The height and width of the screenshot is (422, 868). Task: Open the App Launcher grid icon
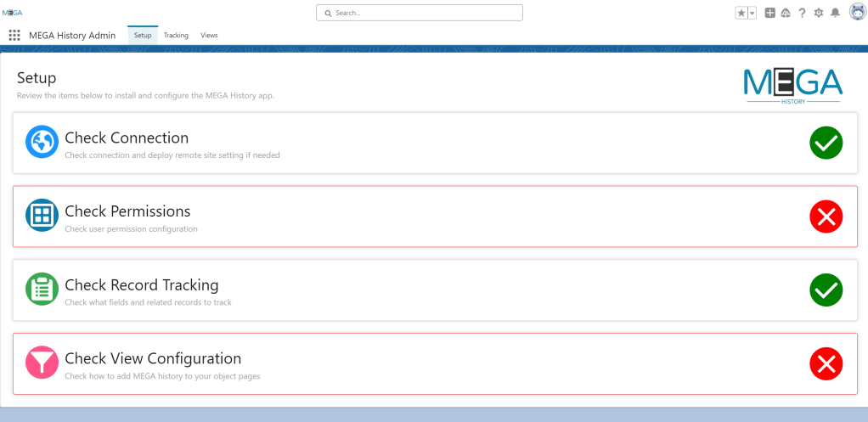click(14, 36)
